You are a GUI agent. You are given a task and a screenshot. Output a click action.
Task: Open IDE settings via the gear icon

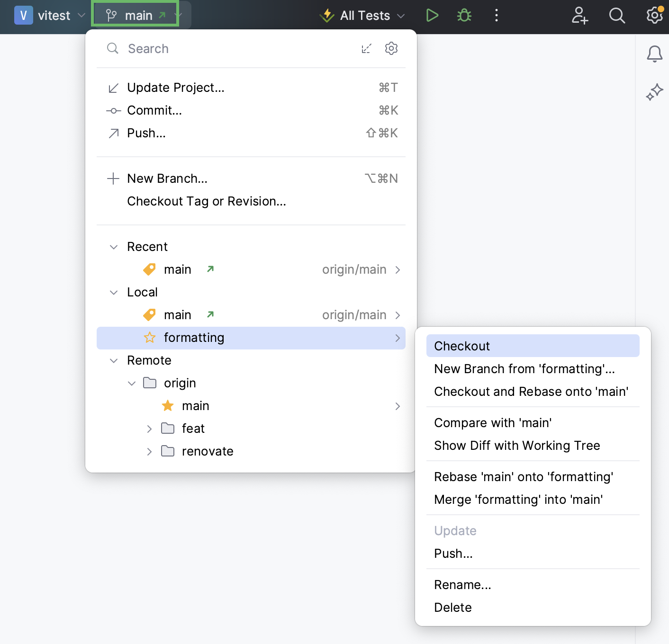pyautogui.click(x=654, y=15)
